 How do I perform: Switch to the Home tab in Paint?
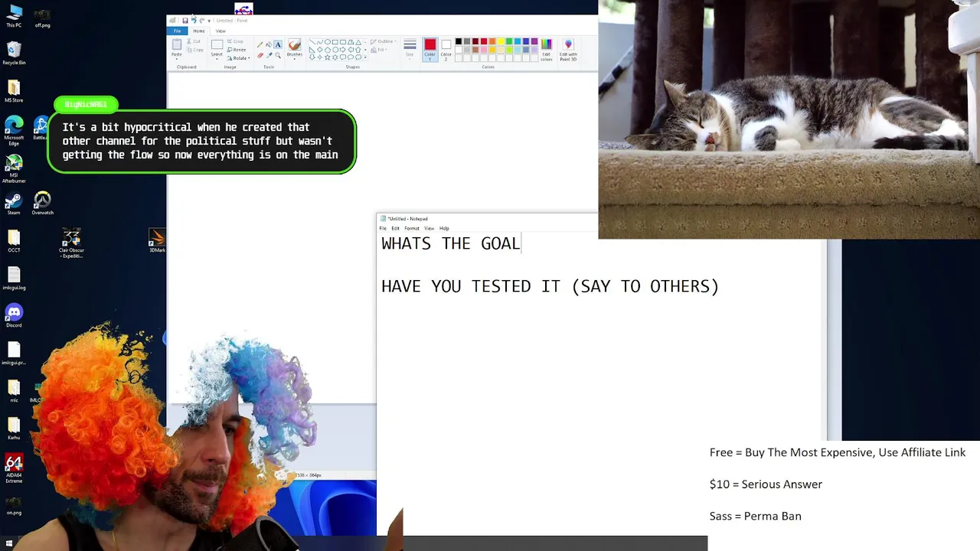(x=198, y=31)
